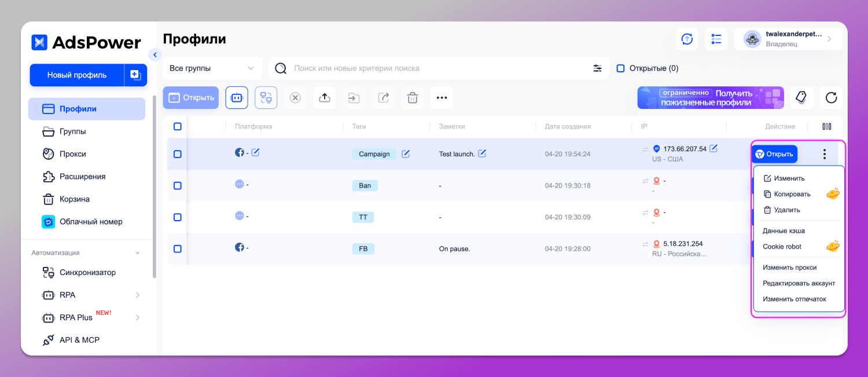This screenshot has width=868, height=377.
Task: Click the Новый профиль button
Action: (x=77, y=75)
